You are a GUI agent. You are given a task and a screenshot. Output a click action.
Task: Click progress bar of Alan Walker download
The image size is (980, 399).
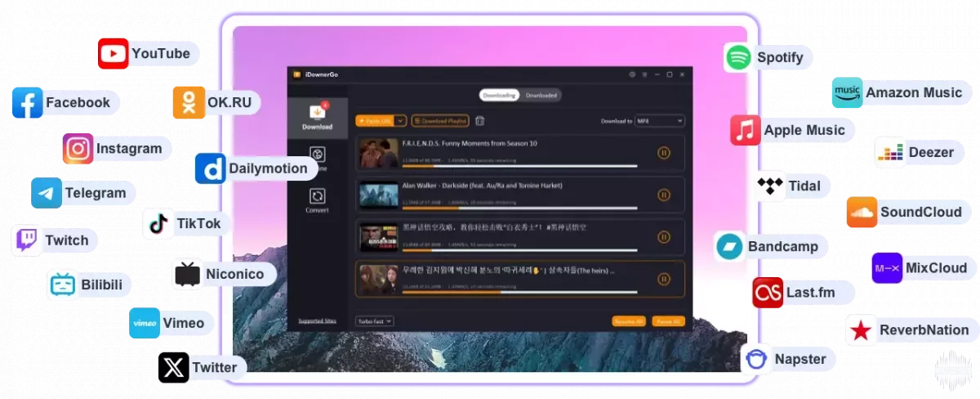click(519, 208)
